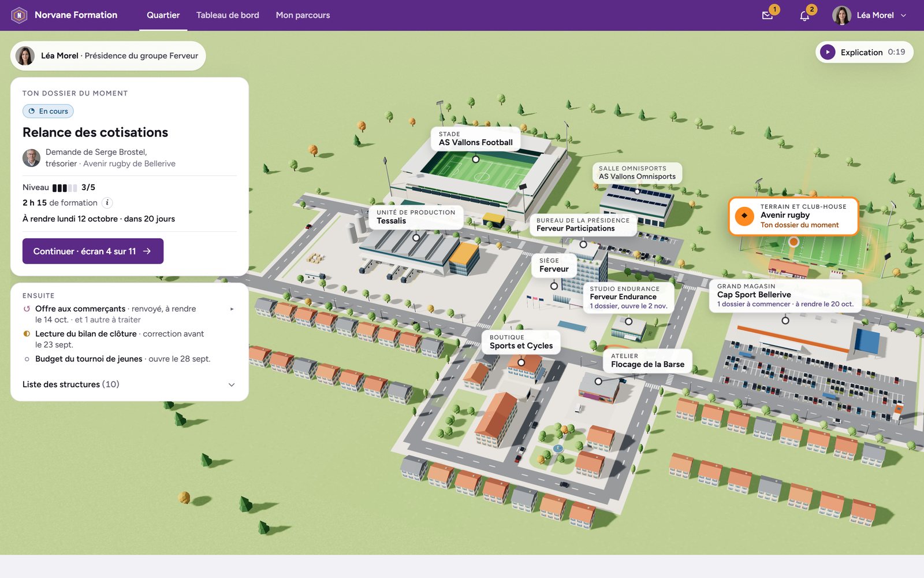Click the Norvane Formation logo
This screenshot has height=578, width=924.
[x=19, y=15]
